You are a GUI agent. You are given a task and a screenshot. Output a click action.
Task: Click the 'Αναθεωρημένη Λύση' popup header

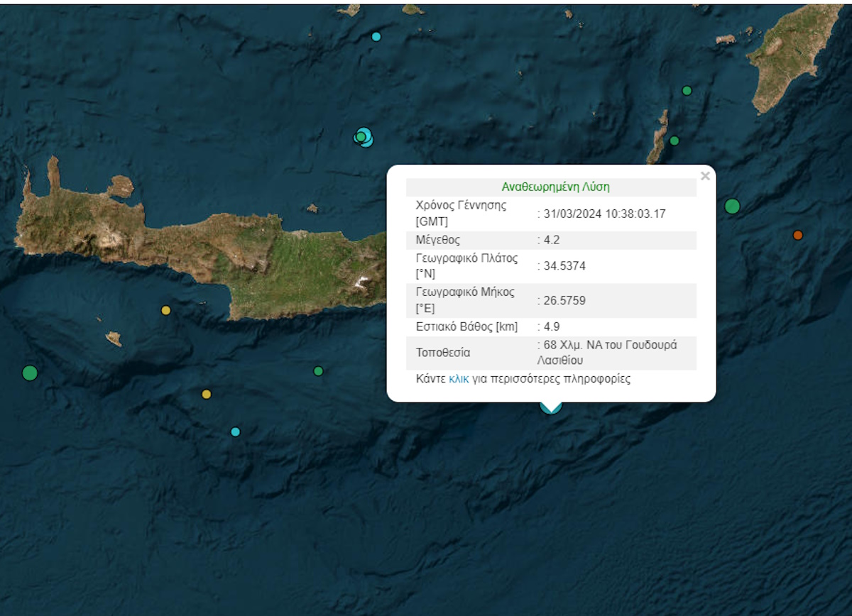[556, 187]
